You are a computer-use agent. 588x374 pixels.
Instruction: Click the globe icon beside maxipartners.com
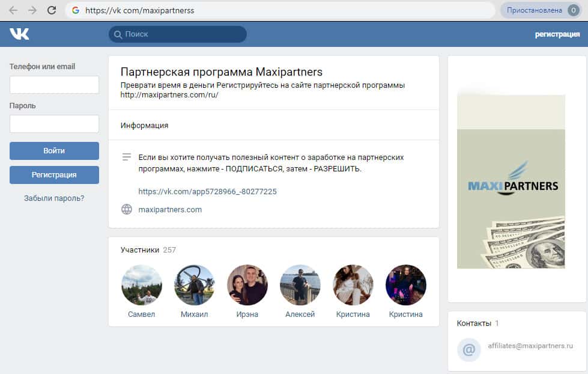[x=127, y=210]
